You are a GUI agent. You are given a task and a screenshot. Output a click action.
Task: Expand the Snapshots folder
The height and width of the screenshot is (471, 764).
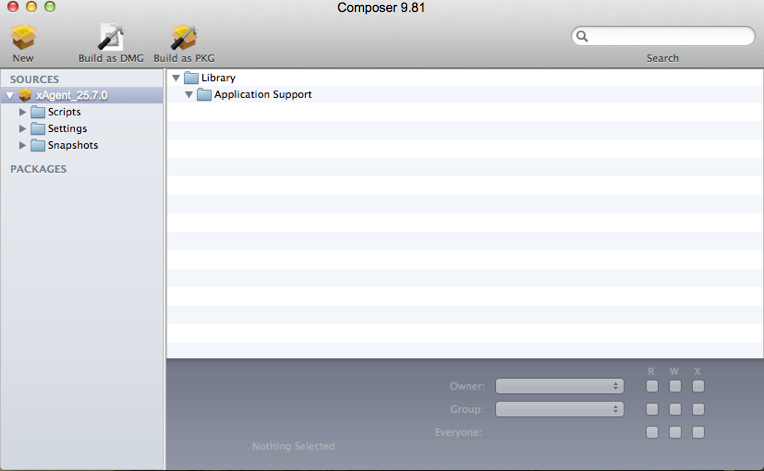(22, 145)
